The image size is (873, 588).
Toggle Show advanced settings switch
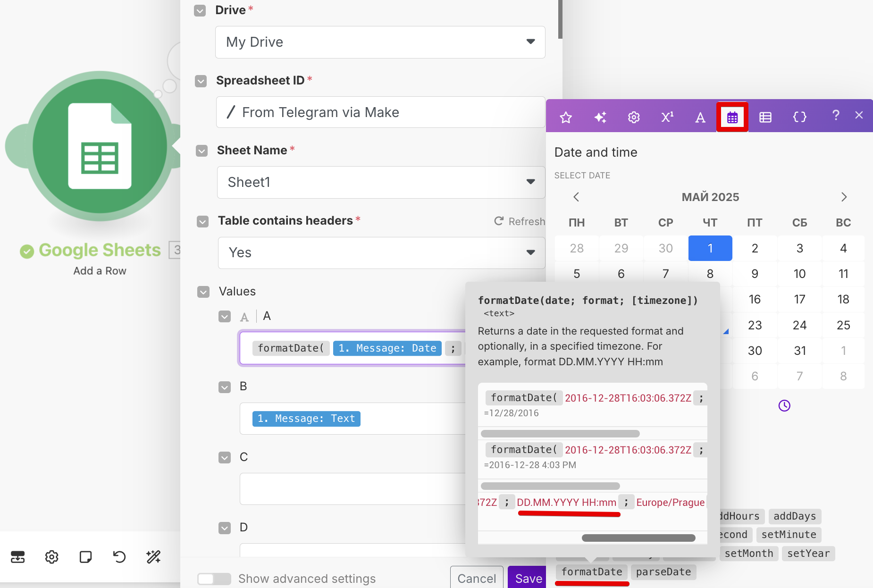coord(214,579)
